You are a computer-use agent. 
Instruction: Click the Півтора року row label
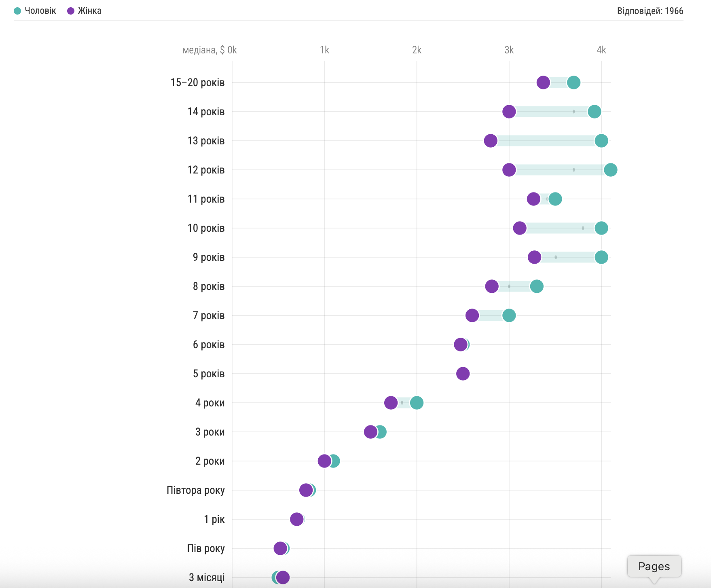195,490
